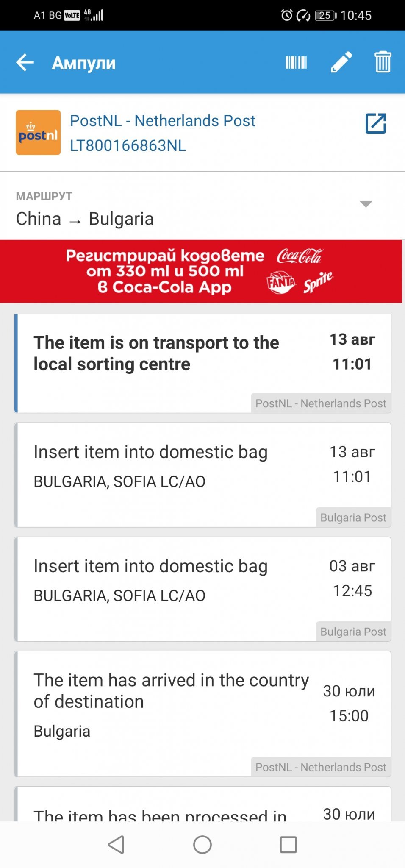
Task: Select 03 авг 'Insert item into domestic bag' entry
Action: tap(202, 589)
